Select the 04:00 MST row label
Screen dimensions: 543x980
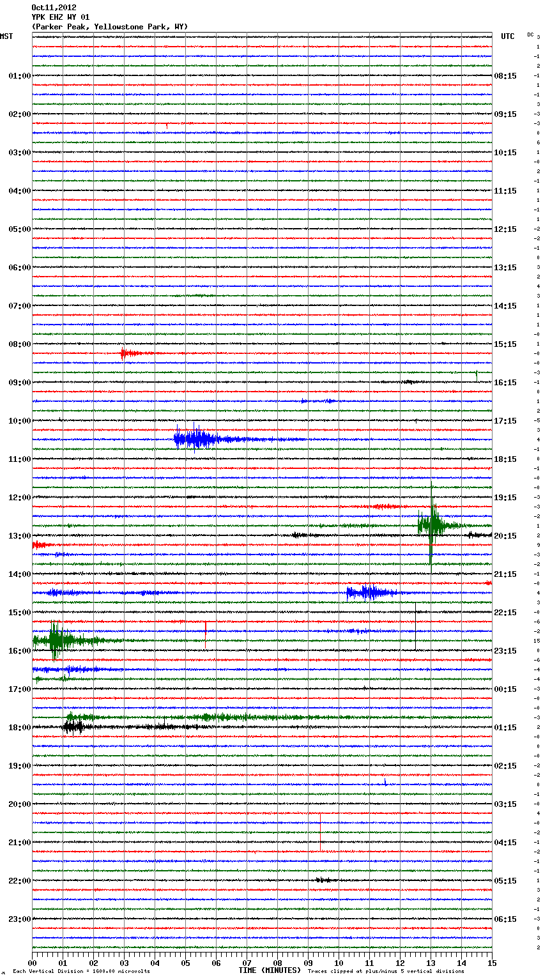tap(20, 191)
